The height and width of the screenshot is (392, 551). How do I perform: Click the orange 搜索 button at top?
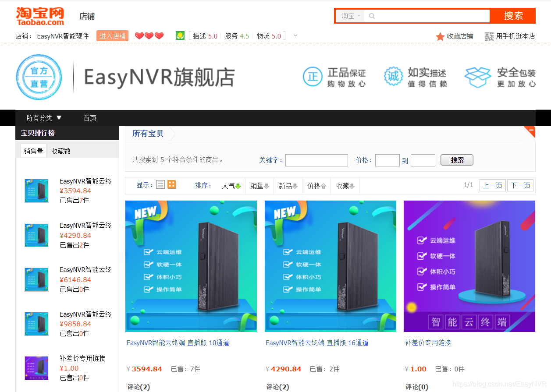click(513, 16)
